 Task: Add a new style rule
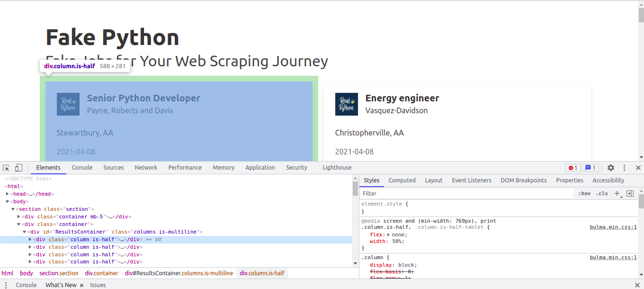click(617, 193)
